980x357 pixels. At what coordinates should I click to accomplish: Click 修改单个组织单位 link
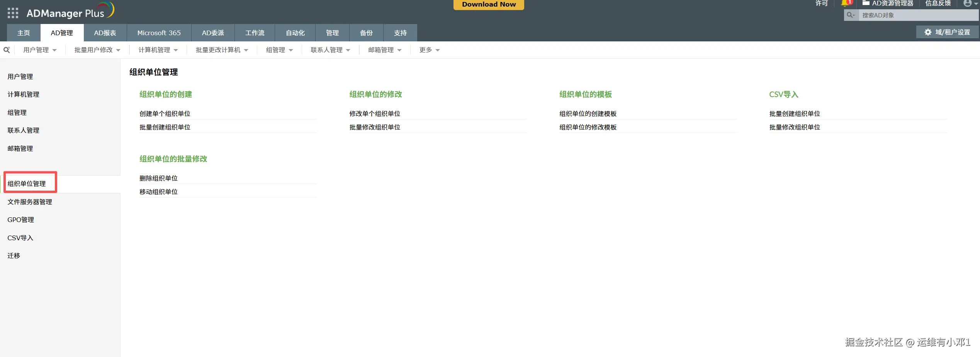point(375,114)
